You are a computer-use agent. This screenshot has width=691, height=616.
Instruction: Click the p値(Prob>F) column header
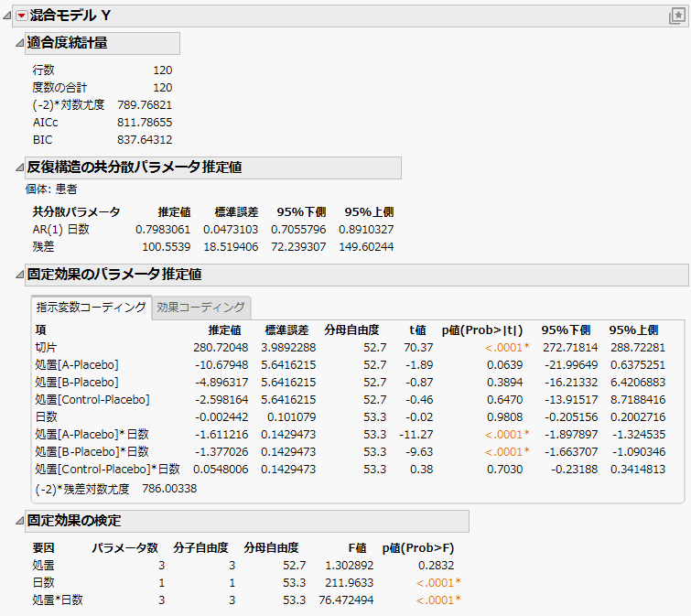click(417, 547)
